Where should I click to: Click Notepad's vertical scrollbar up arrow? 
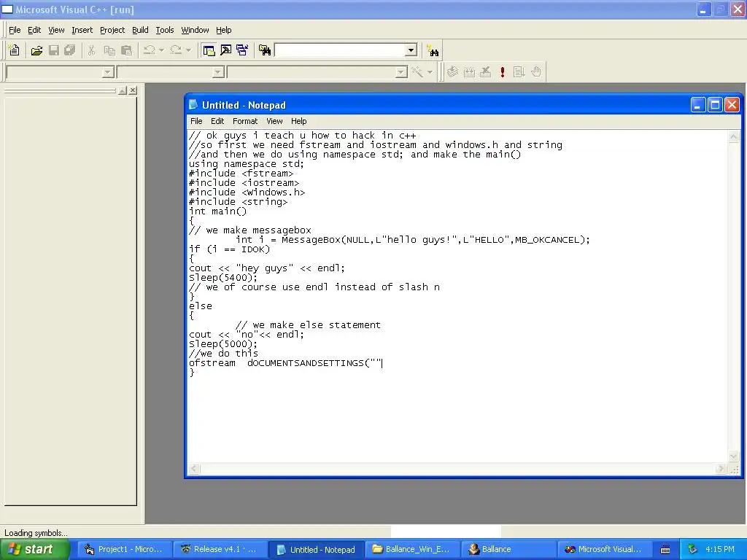pyautogui.click(x=734, y=137)
